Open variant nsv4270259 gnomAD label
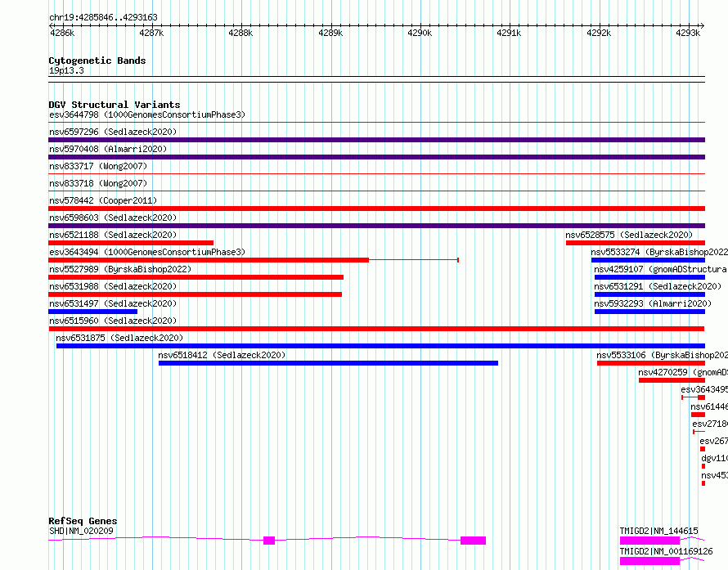 683,372
